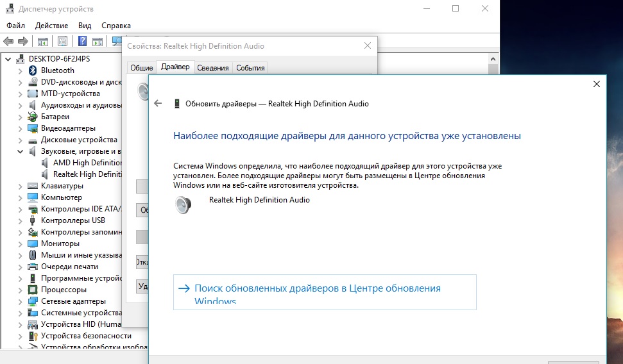
Task: Switch to the События tab
Action: [x=250, y=68]
